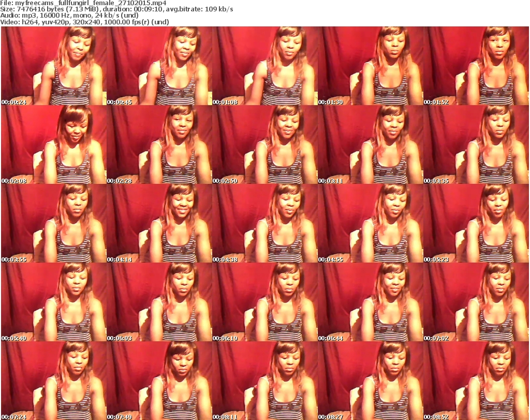The height and width of the screenshot is (420, 530).
Task: Click the frame stamped 00:07:49
Action: [x=159, y=381]
